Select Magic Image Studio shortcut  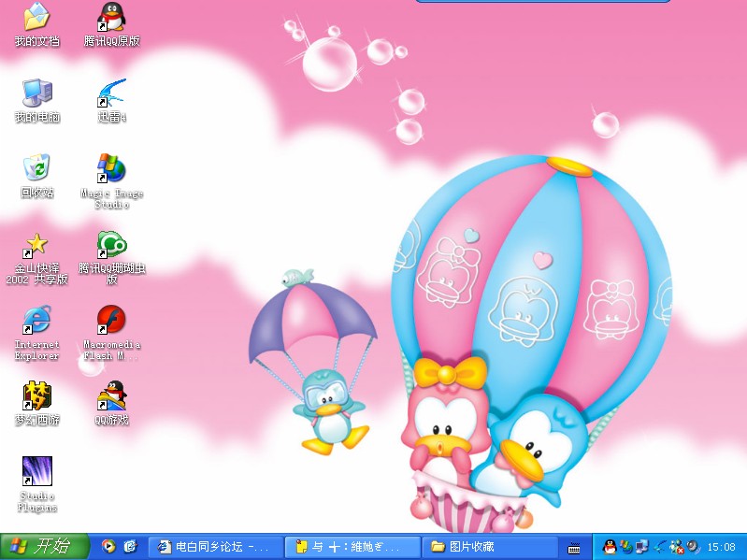coord(111,169)
